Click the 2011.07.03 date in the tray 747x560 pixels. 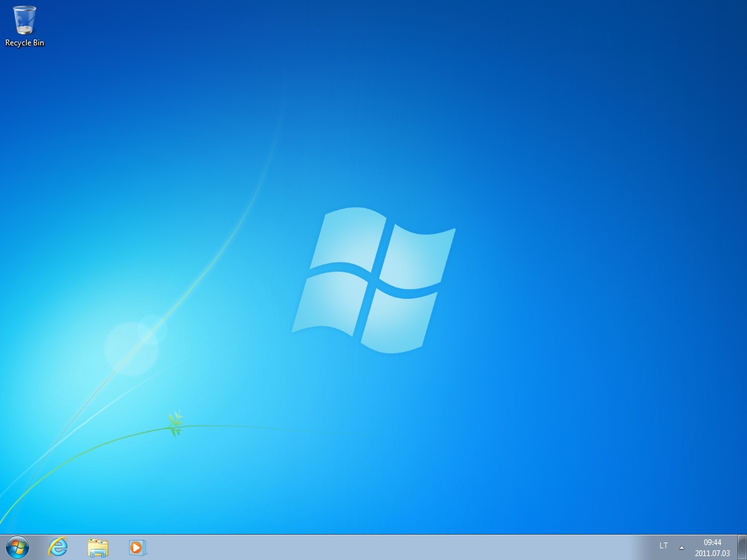tap(712, 554)
